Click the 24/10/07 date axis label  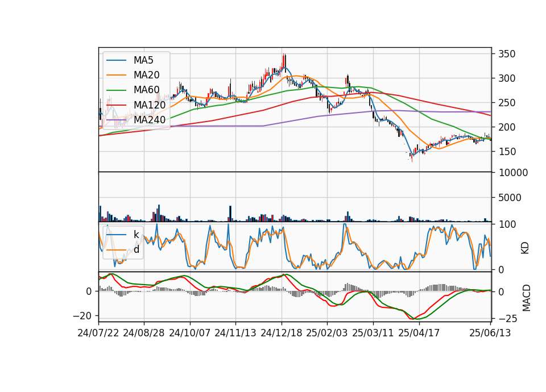click(x=190, y=333)
